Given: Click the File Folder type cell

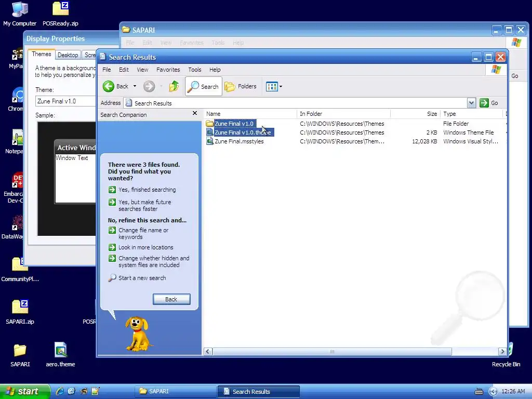Looking at the screenshot, I should pyautogui.click(x=456, y=124).
